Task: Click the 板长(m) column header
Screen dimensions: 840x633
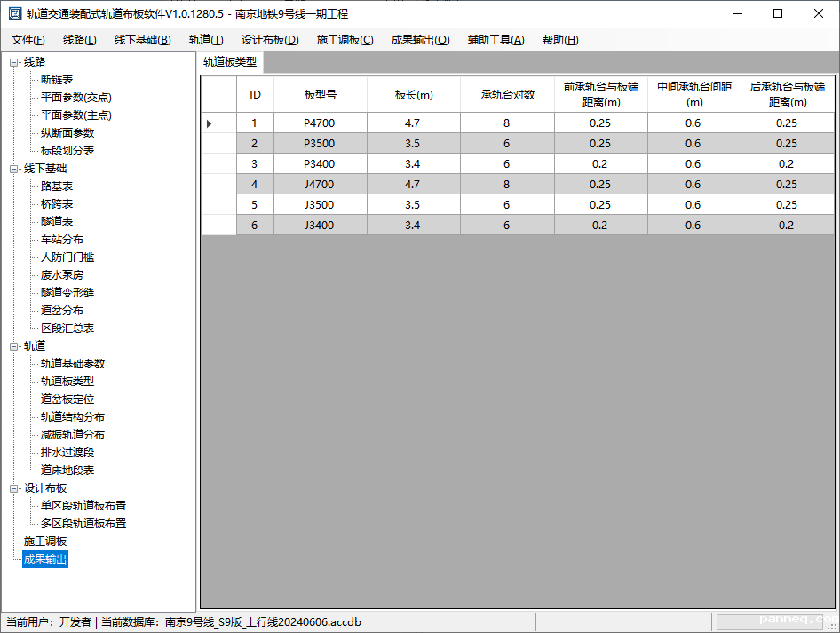Action: point(414,95)
